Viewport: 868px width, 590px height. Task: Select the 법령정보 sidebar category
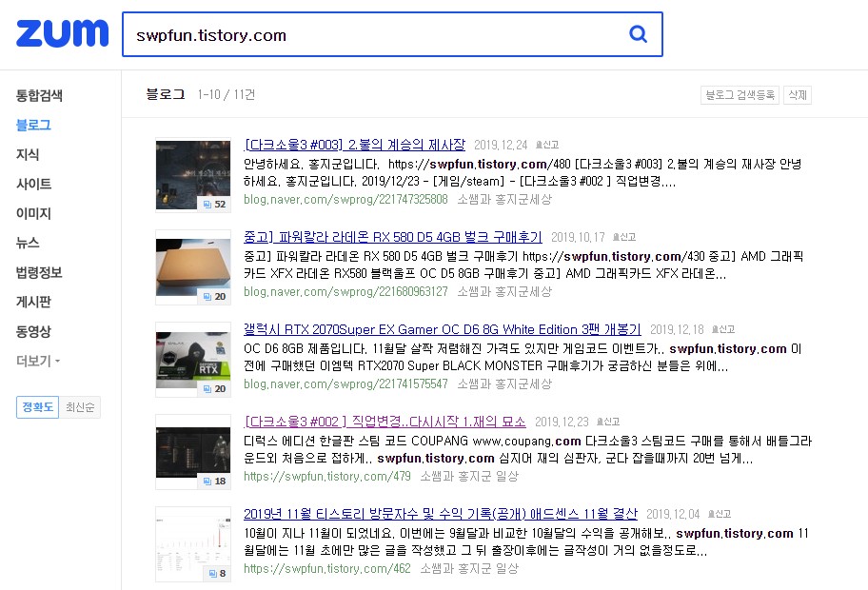pyautogui.click(x=39, y=272)
